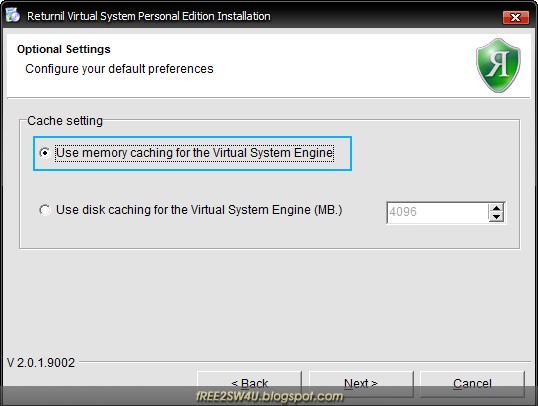Decrease the disk cache size with the down arrow
This screenshot has height=406, width=538.
[x=496, y=217]
